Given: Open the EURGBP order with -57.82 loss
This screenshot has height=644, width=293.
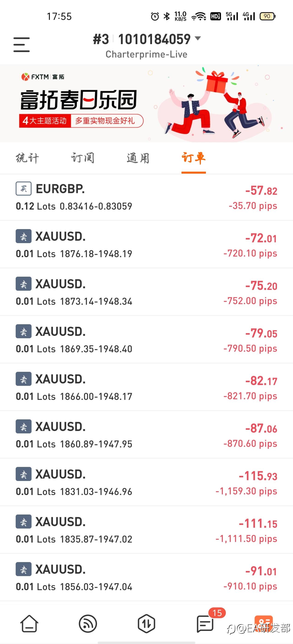Looking at the screenshot, I should point(147,197).
